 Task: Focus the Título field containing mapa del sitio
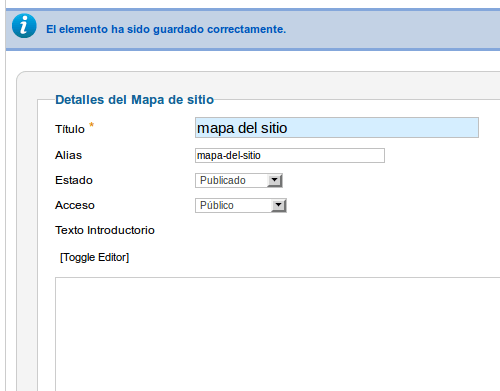337,128
